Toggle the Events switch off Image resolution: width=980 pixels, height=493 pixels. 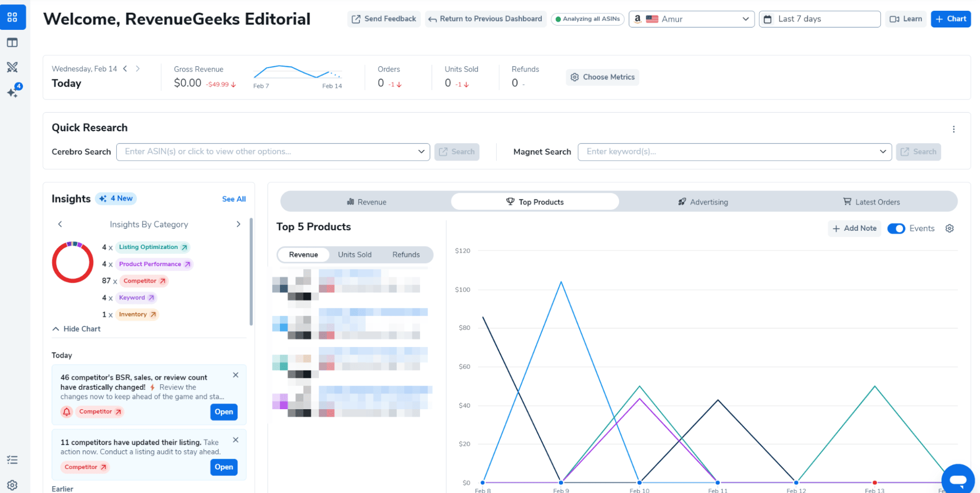coord(896,228)
